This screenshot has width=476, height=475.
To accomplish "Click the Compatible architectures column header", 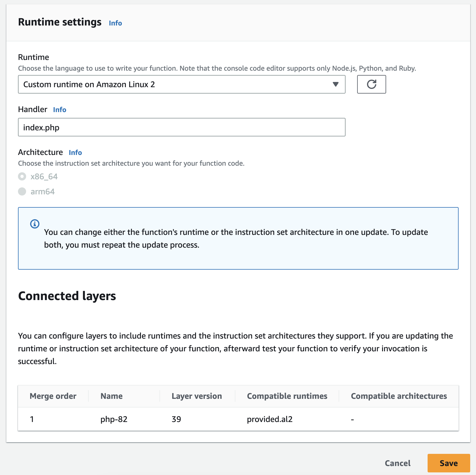I will [399, 396].
